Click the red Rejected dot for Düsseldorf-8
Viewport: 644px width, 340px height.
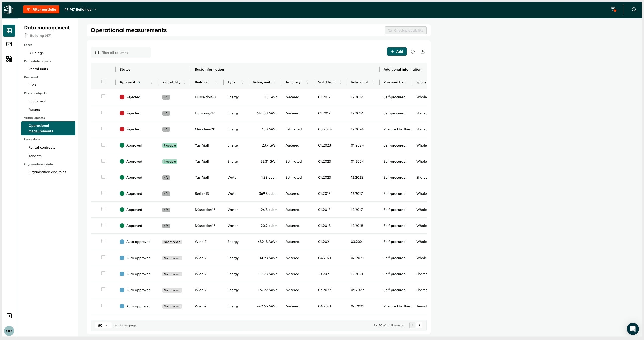point(122,97)
